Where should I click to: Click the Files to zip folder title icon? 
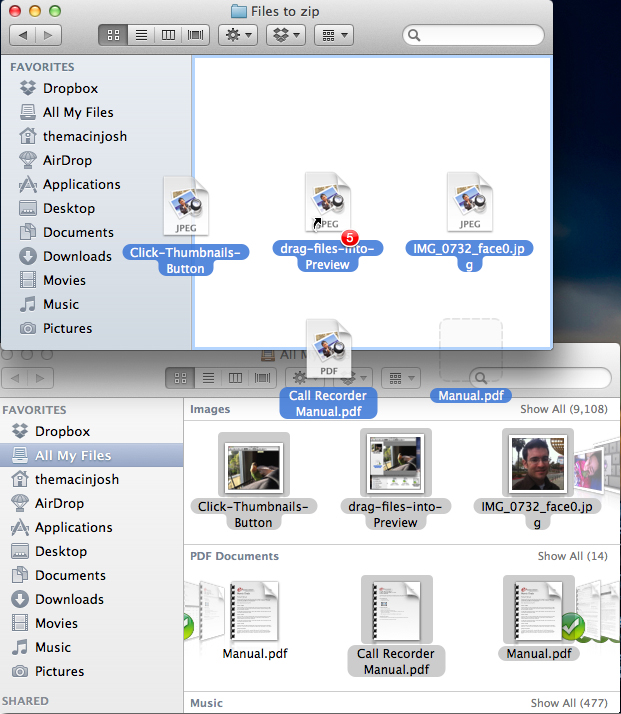239,11
